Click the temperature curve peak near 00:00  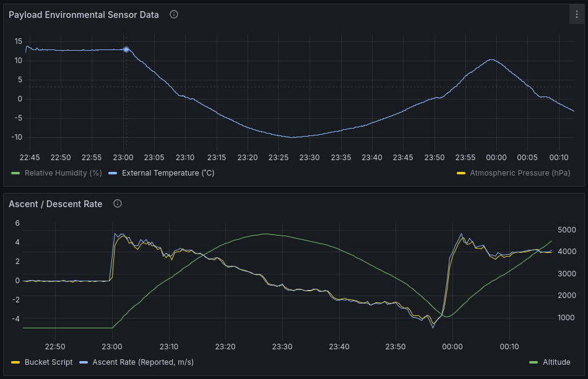[x=491, y=60]
